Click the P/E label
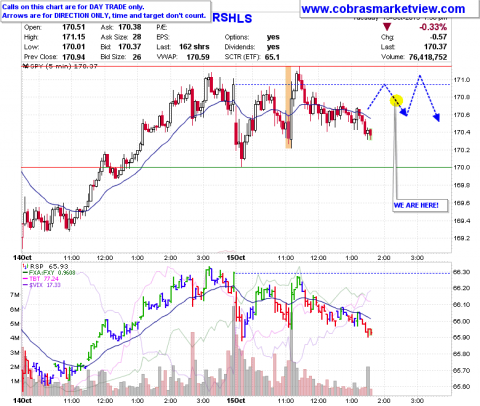Viewport: 480px width, 406px height. 162,27
